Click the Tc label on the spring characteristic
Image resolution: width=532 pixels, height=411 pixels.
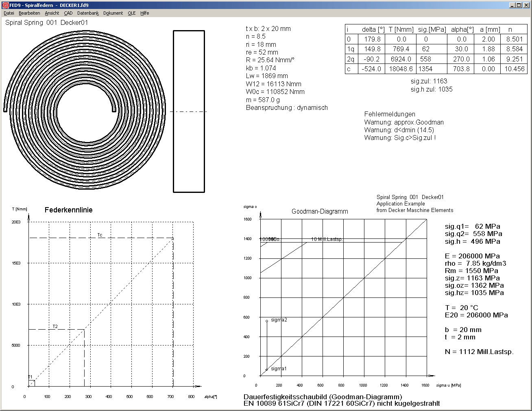(x=100, y=235)
